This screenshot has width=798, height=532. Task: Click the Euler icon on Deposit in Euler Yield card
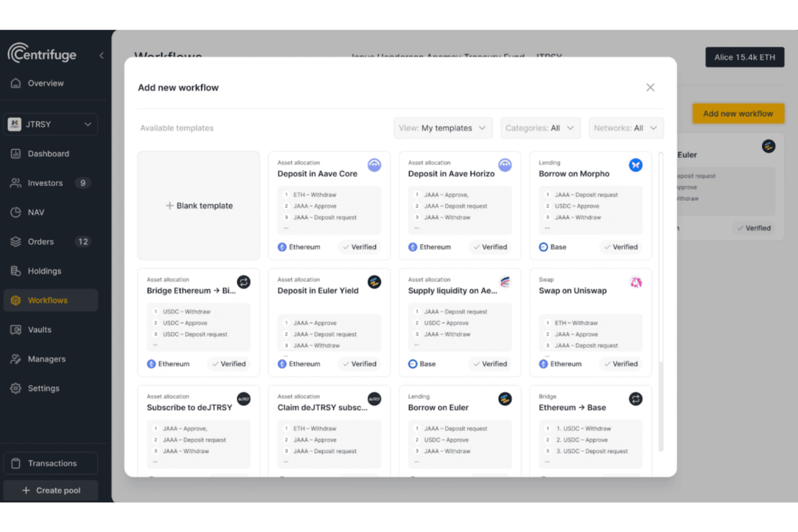374,282
